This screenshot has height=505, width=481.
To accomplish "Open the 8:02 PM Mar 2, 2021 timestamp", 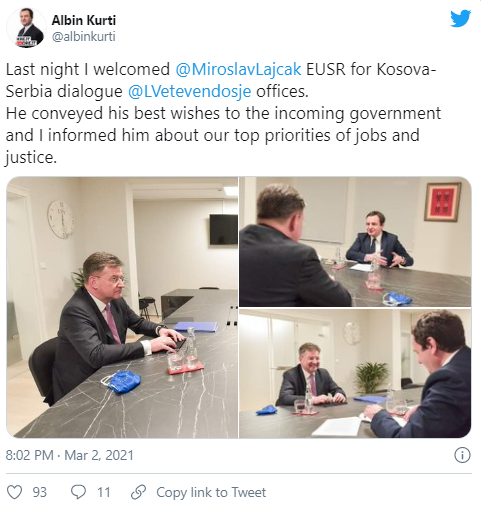I will (69, 455).
